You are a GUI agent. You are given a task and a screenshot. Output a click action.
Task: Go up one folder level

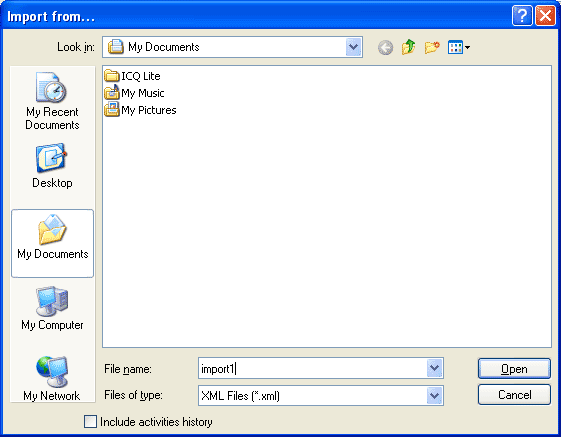408,47
